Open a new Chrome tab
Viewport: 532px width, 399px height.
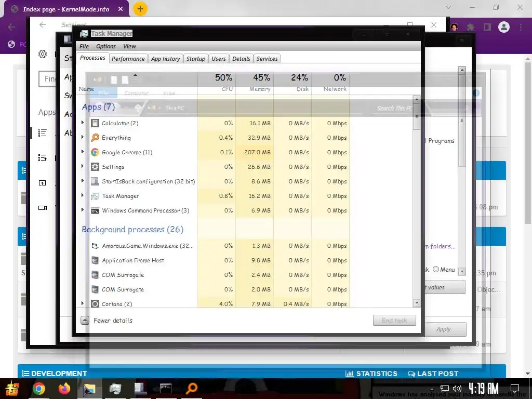(x=140, y=9)
